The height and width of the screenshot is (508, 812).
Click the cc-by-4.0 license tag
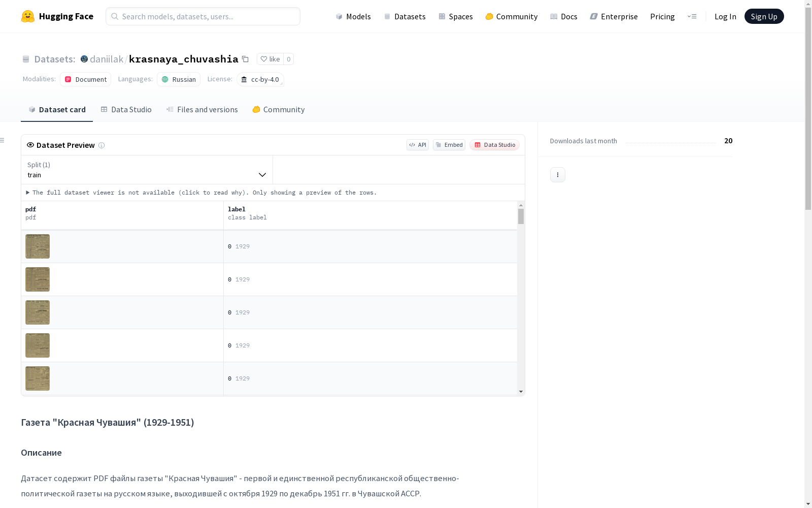click(260, 79)
